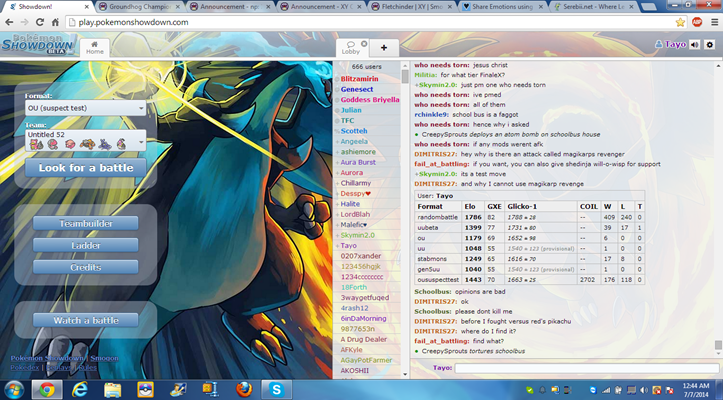Viewport: 723px width, 400px height.
Task: Open Windows Start menu
Action: (14, 390)
